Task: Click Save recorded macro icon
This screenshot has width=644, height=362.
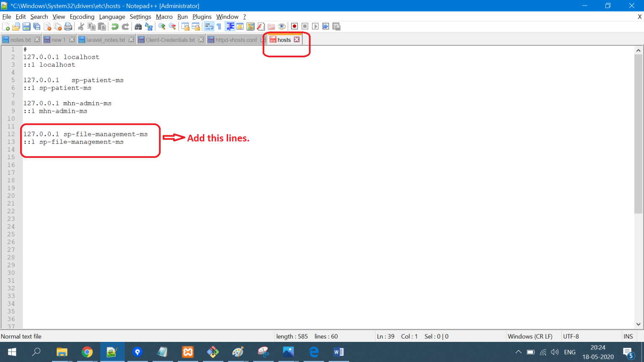Action: click(x=336, y=26)
